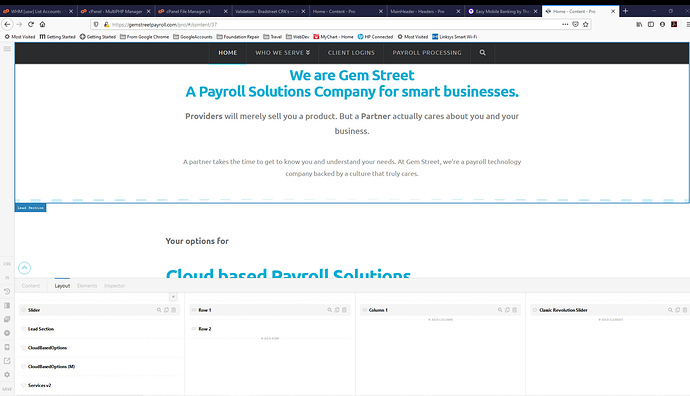690x396 pixels.
Task: Switch to the cPanel File Manager v3 tab
Action: pyautogui.click(x=188, y=11)
